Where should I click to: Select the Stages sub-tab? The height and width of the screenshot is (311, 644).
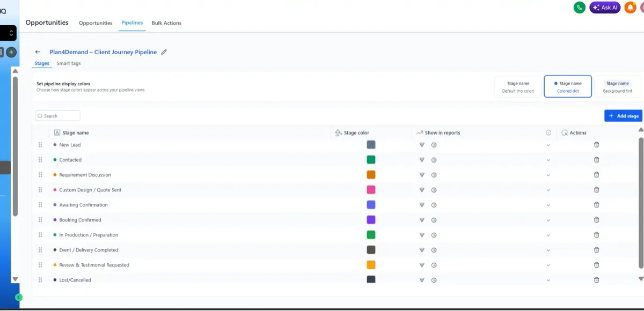click(42, 63)
